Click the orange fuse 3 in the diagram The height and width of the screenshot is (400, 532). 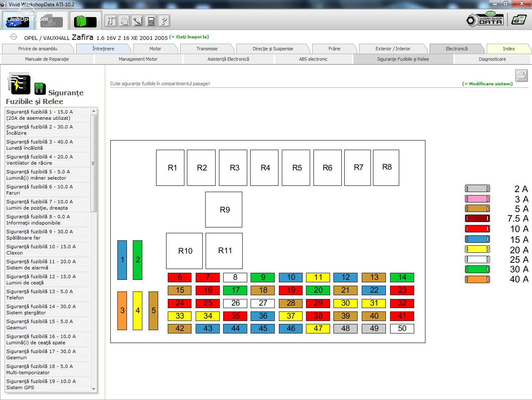click(122, 311)
